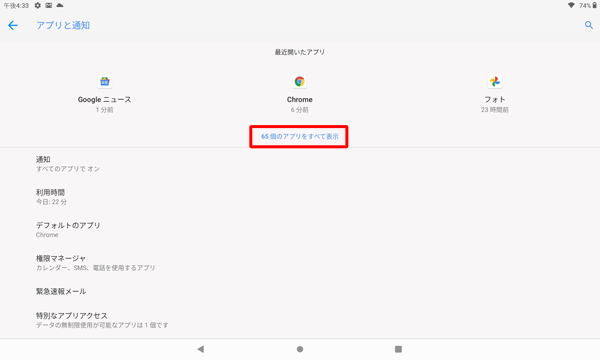This screenshot has width=600, height=360.
Task: Select the Google ニュース label
Action: pyautogui.click(x=104, y=99)
